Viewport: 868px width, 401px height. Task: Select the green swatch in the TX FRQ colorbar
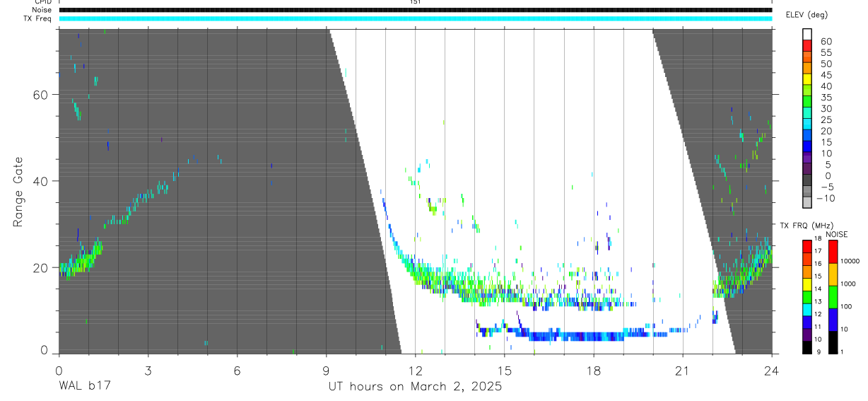807,297
